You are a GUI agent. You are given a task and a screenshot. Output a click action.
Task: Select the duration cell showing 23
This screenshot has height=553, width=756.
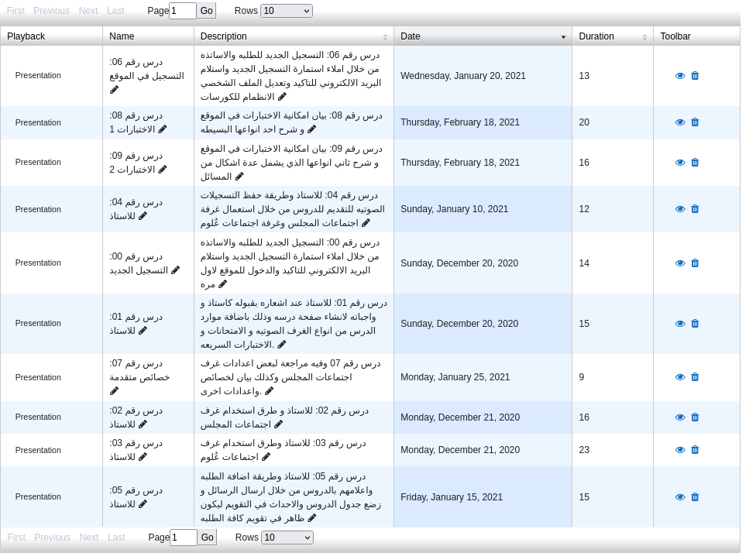[x=613, y=450]
